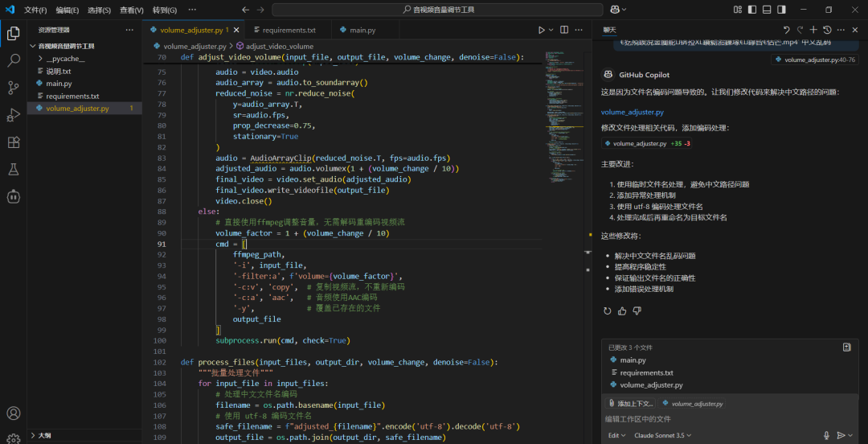The height and width of the screenshot is (444, 868).
Task: Go forward with the title bar arrow
Action: point(260,10)
